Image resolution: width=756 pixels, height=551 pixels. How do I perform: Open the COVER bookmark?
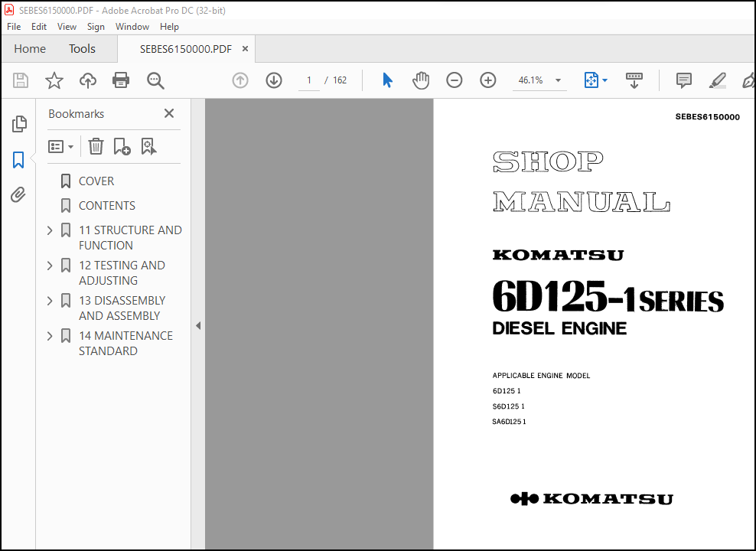[x=96, y=181]
